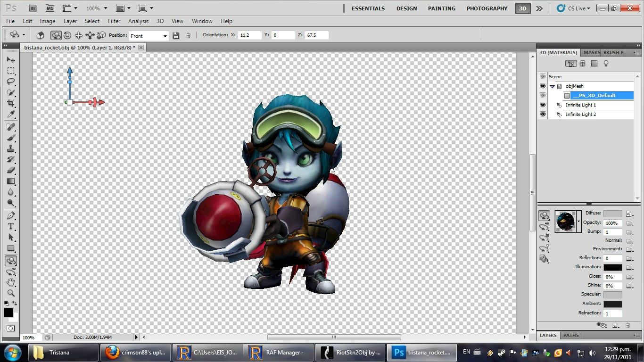Image resolution: width=644 pixels, height=362 pixels.
Task: Select the Brush tool
Action: tap(11, 138)
